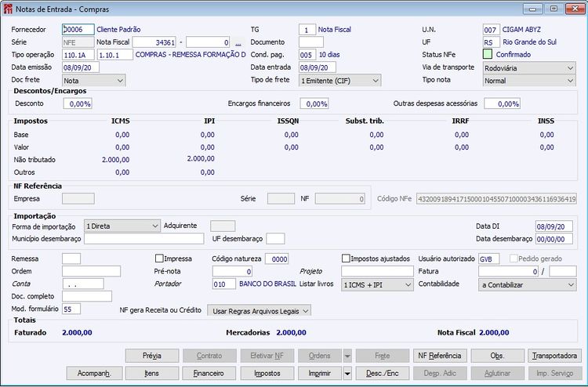This screenshot has width=588, height=387.
Task: Open the Financeiro button
Action: [x=209, y=373]
